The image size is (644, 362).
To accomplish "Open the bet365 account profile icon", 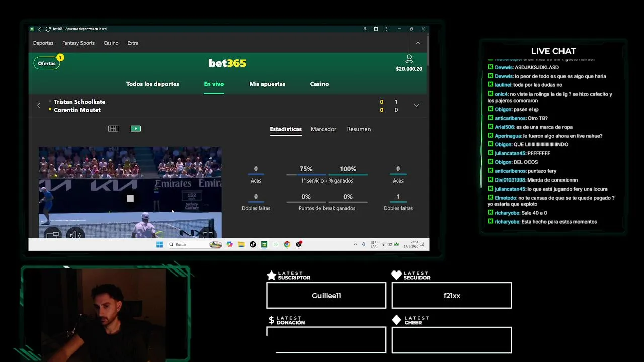I will click(x=409, y=59).
